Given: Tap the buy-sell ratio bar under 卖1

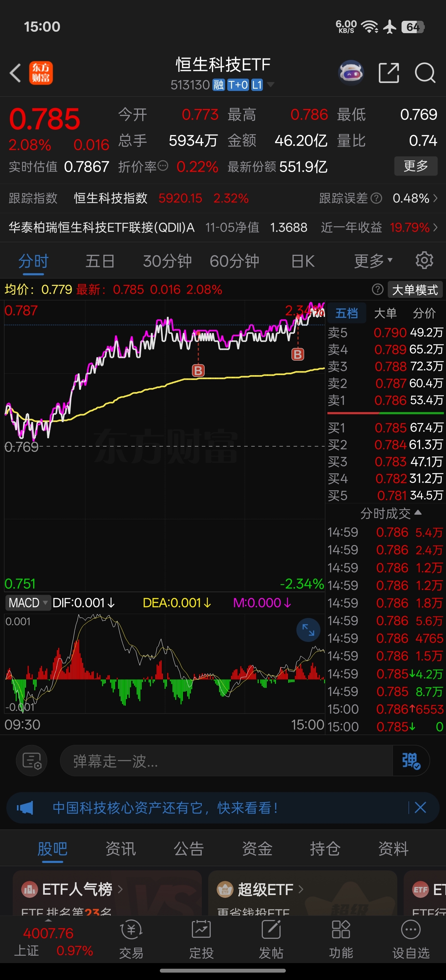Looking at the screenshot, I should 385,413.
